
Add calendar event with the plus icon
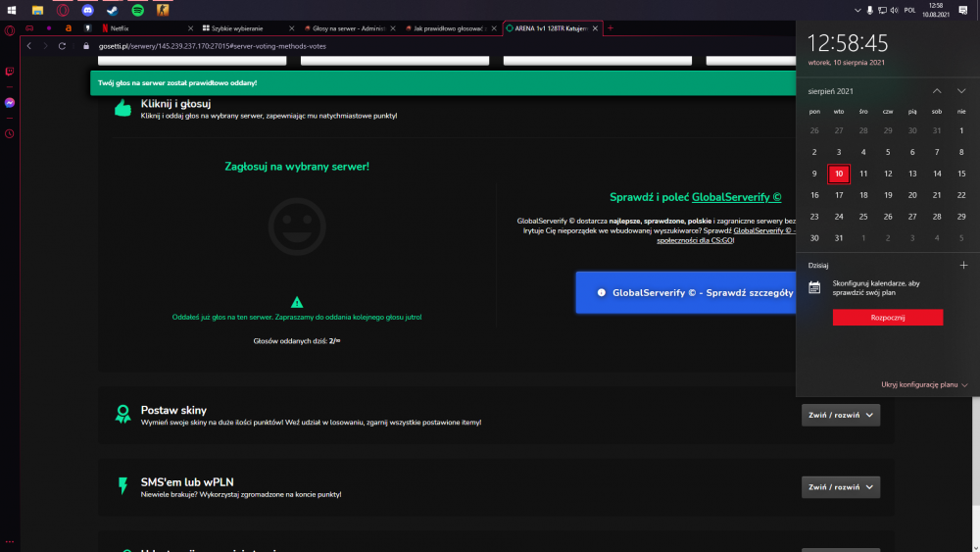pos(963,265)
